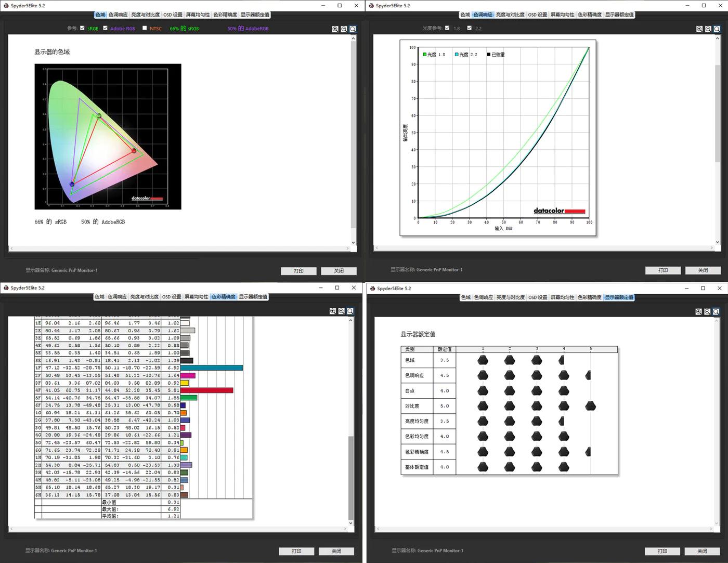Zoom in on the tone response curve window
Viewport: 728px width, 563px height.
pos(699,29)
